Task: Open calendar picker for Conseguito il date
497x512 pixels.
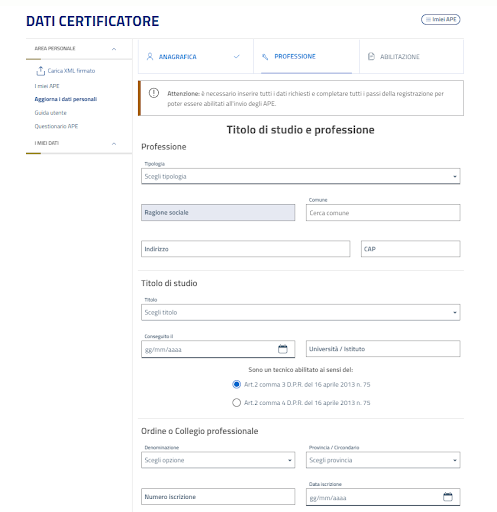Action: 283,349
